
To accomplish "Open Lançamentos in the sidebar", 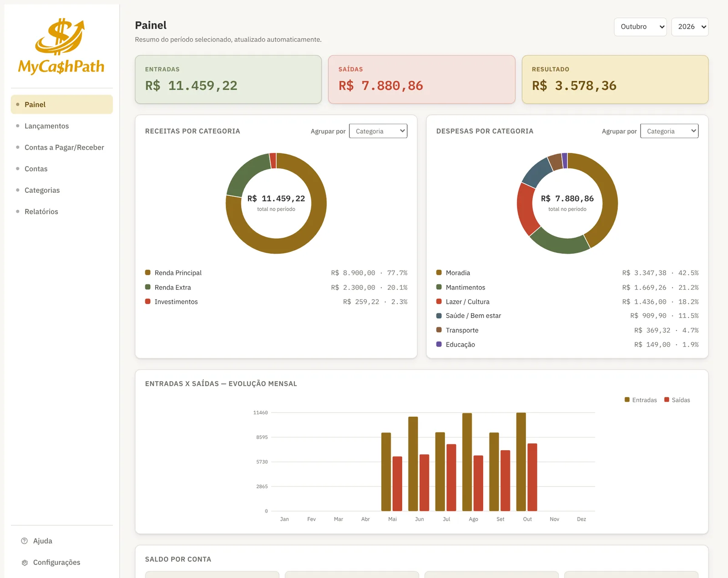I will point(62,126).
